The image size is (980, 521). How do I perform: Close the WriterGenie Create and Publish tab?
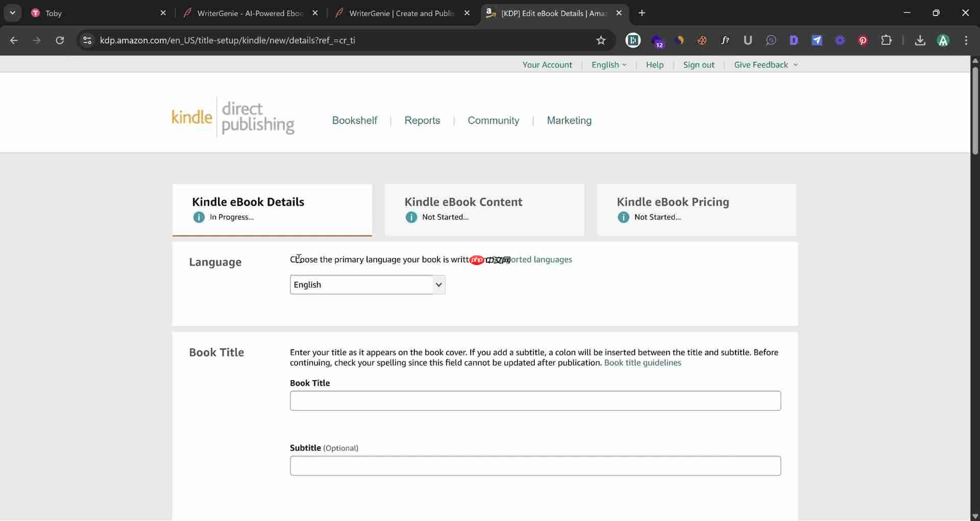467,13
